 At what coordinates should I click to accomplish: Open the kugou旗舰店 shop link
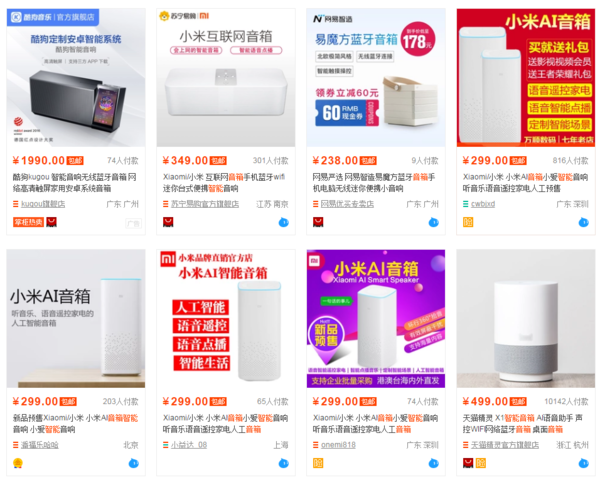click(43, 204)
